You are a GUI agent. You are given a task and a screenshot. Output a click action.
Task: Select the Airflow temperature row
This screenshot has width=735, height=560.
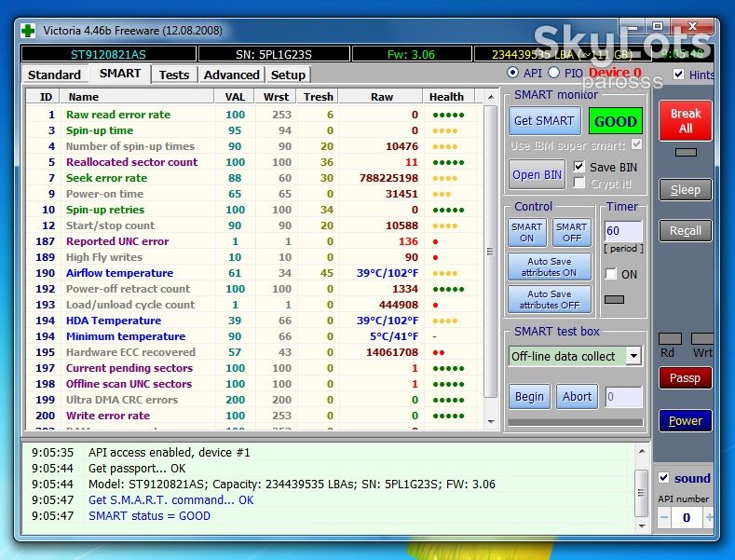point(254,273)
